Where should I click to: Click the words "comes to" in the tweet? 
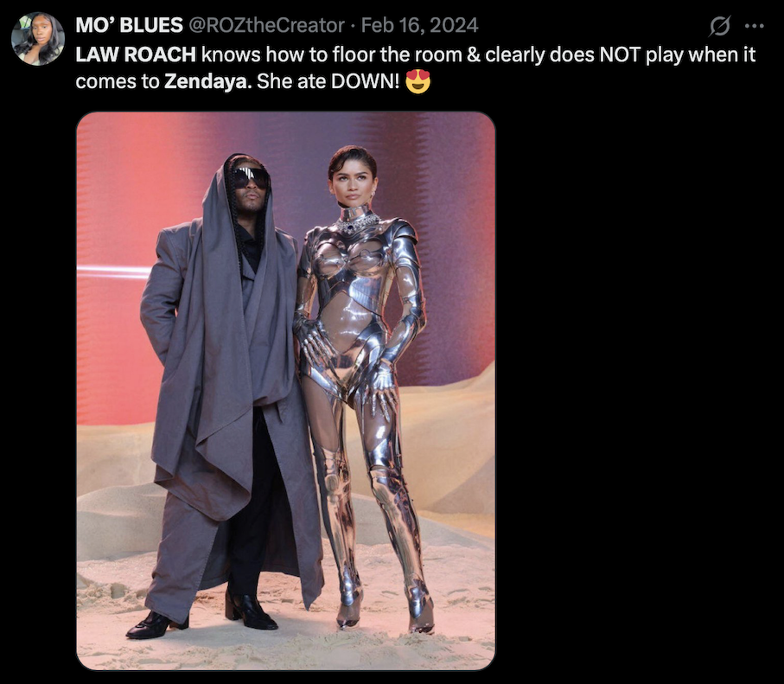(x=118, y=82)
